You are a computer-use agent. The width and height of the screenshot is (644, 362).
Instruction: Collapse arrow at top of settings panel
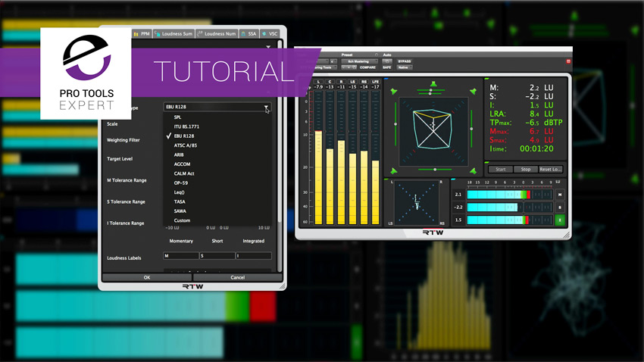tap(268, 47)
